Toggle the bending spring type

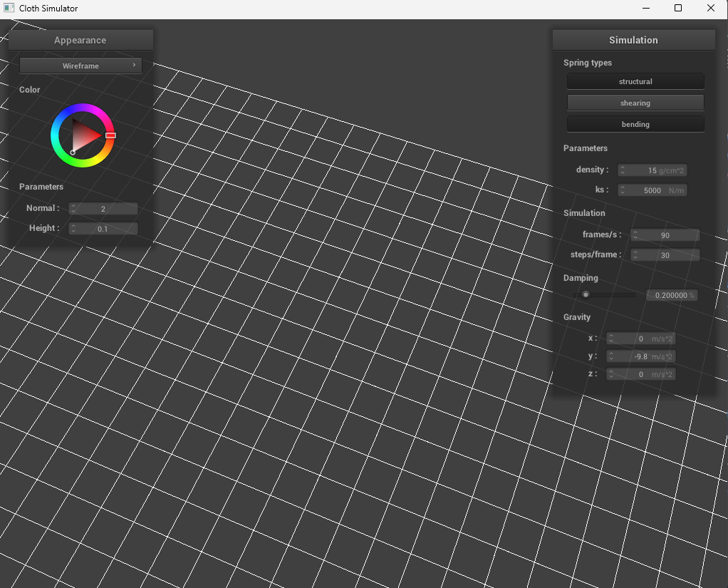click(x=635, y=124)
